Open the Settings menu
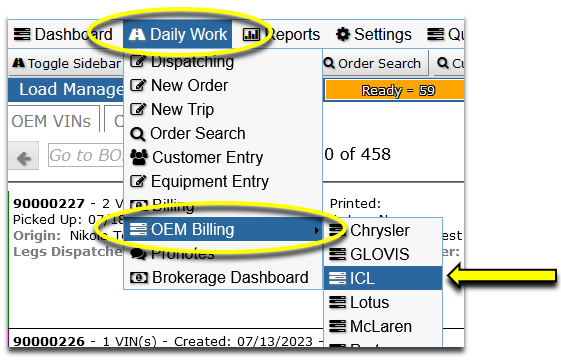The width and height of the screenshot is (561, 360). (374, 34)
